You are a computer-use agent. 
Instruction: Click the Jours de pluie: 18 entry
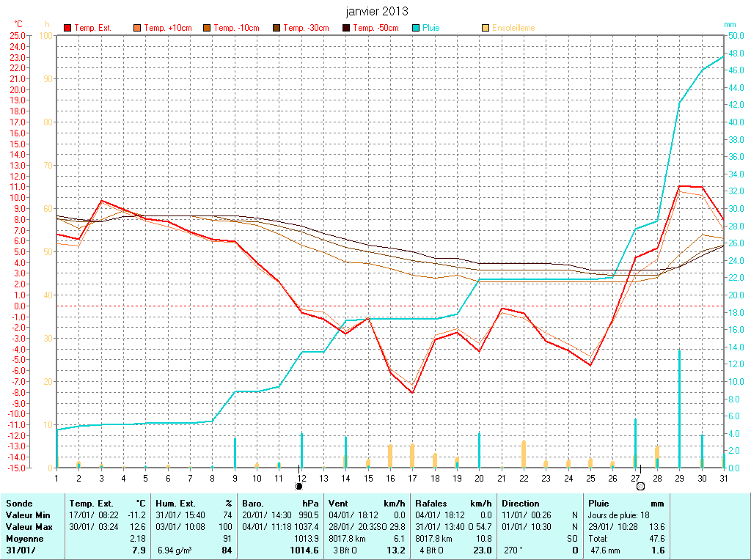pyautogui.click(x=616, y=515)
